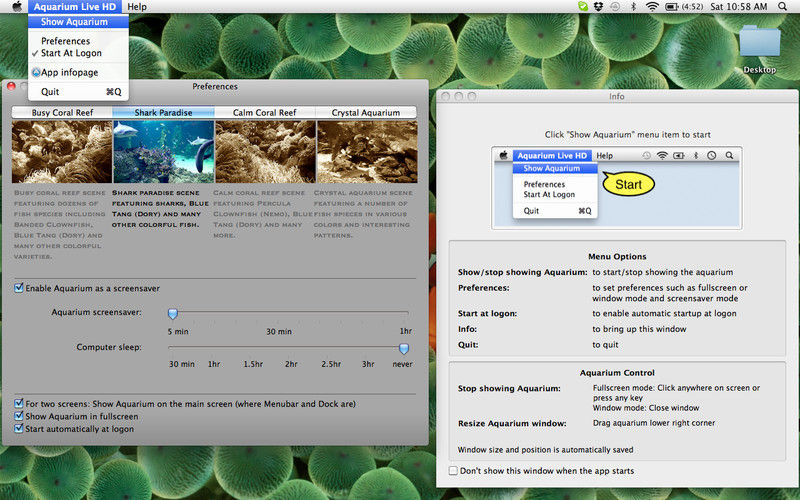Toggle Enable Aquarium as a screensaver

click(19, 288)
